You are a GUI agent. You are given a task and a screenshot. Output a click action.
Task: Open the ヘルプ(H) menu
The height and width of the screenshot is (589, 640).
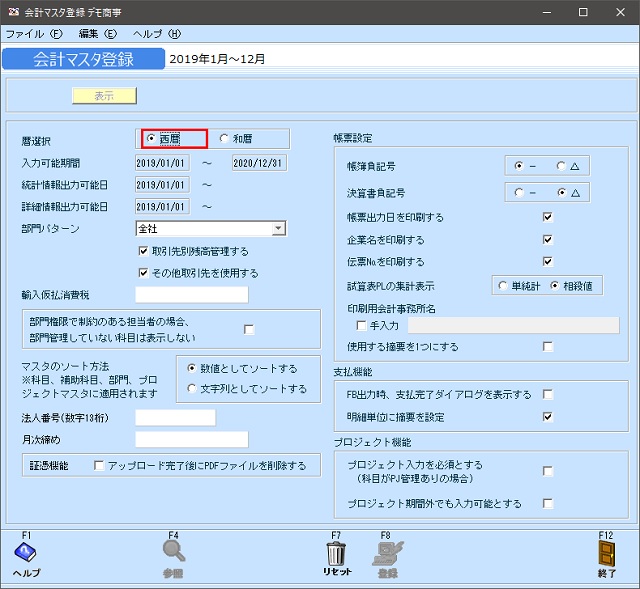[x=157, y=34]
